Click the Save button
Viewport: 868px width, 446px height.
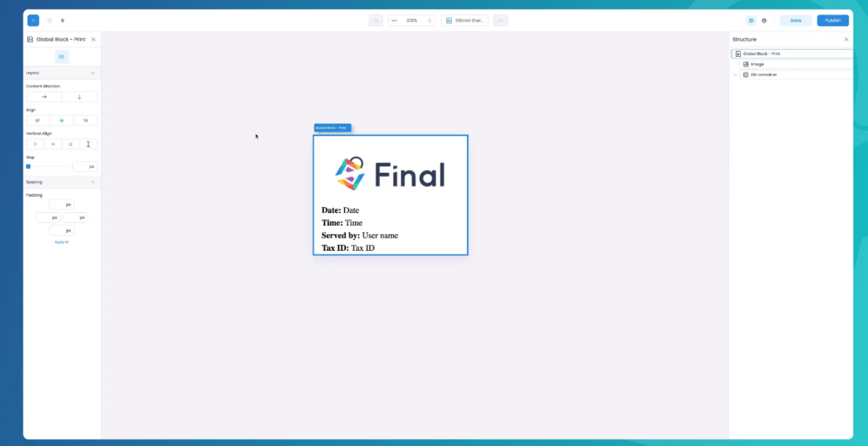click(795, 20)
